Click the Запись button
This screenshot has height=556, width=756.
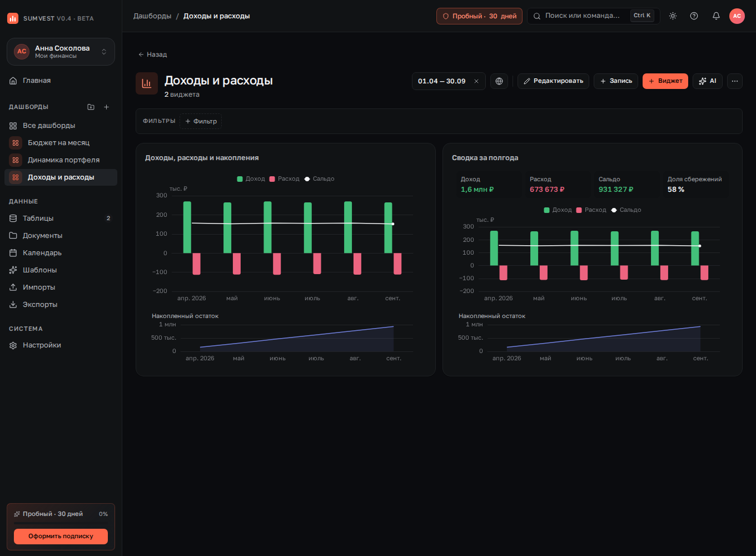point(616,81)
